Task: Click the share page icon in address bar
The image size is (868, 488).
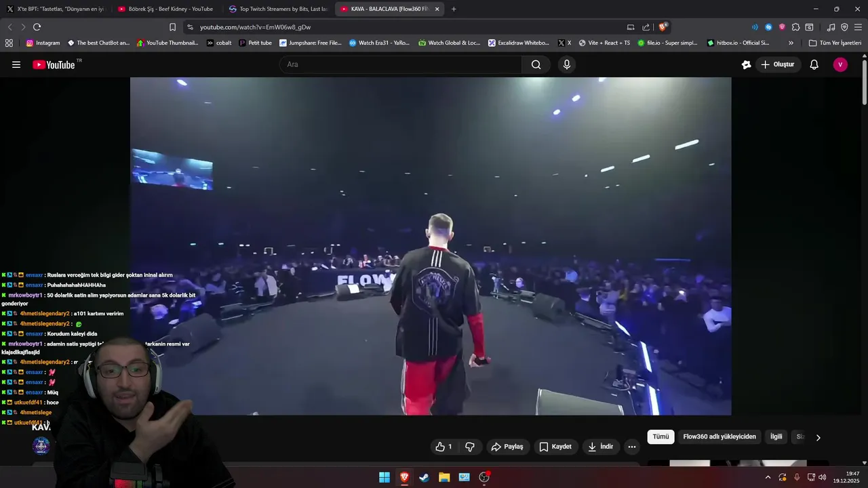Action: pyautogui.click(x=646, y=27)
